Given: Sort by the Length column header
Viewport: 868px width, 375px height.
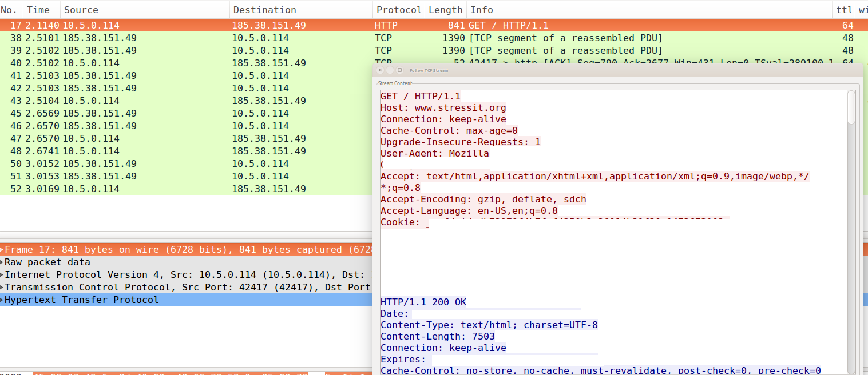Looking at the screenshot, I should pyautogui.click(x=446, y=10).
